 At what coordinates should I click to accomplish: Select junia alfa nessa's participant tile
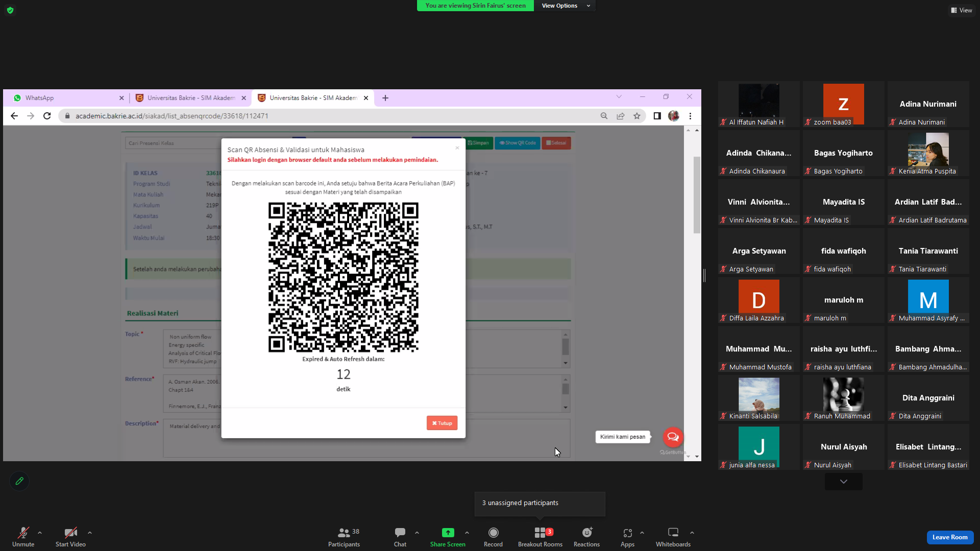coord(758,448)
